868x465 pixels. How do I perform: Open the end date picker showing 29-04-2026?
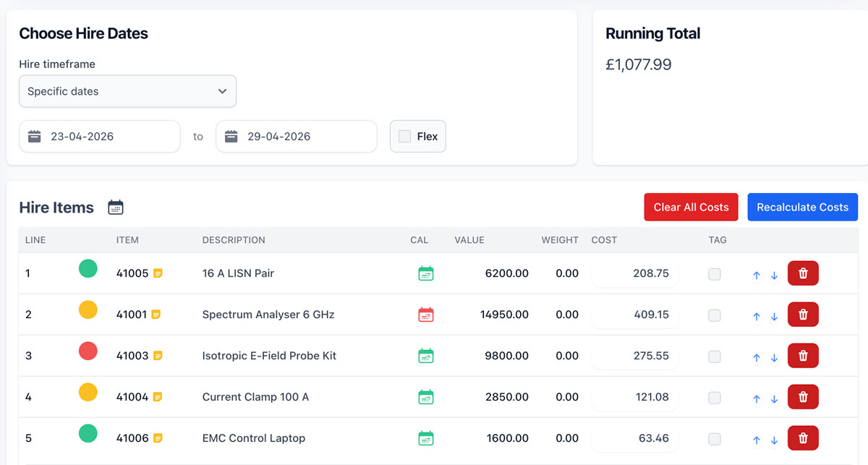[297, 136]
